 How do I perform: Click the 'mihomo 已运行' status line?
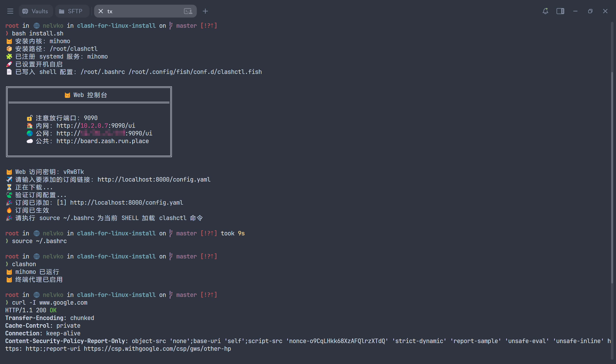[33, 272]
